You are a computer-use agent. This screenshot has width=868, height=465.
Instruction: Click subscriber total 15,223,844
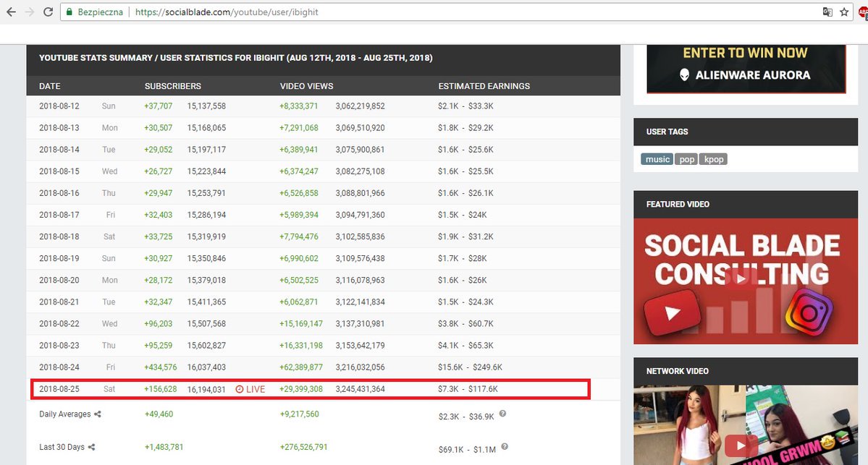point(206,171)
